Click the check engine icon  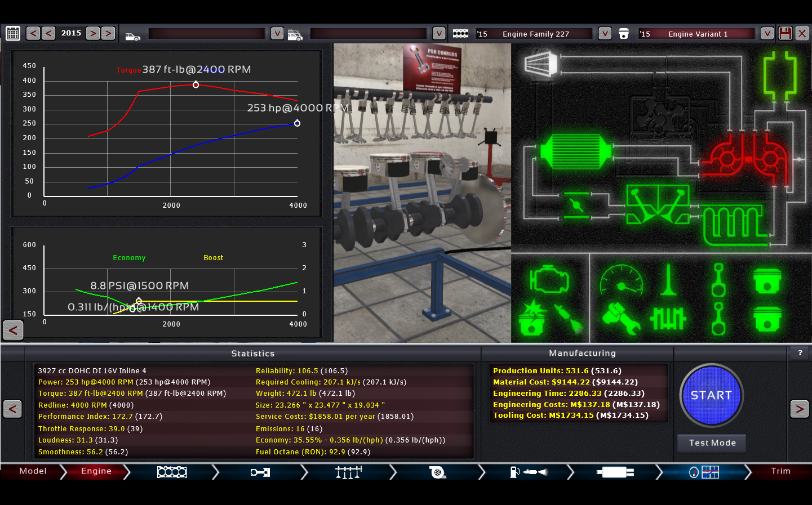(x=548, y=279)
